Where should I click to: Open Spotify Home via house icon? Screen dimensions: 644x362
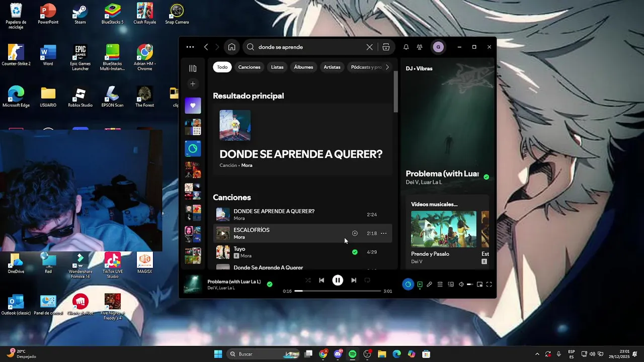[x=231, y=47]
